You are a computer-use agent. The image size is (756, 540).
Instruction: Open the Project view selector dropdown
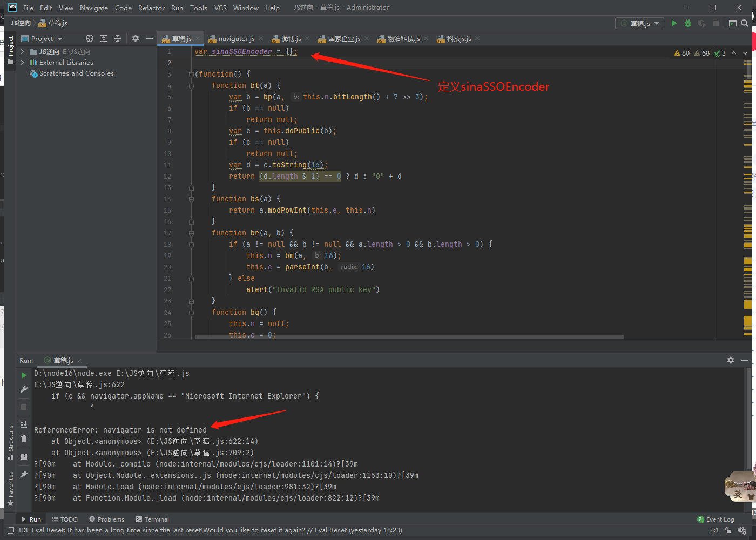click(x=42, y=38)
